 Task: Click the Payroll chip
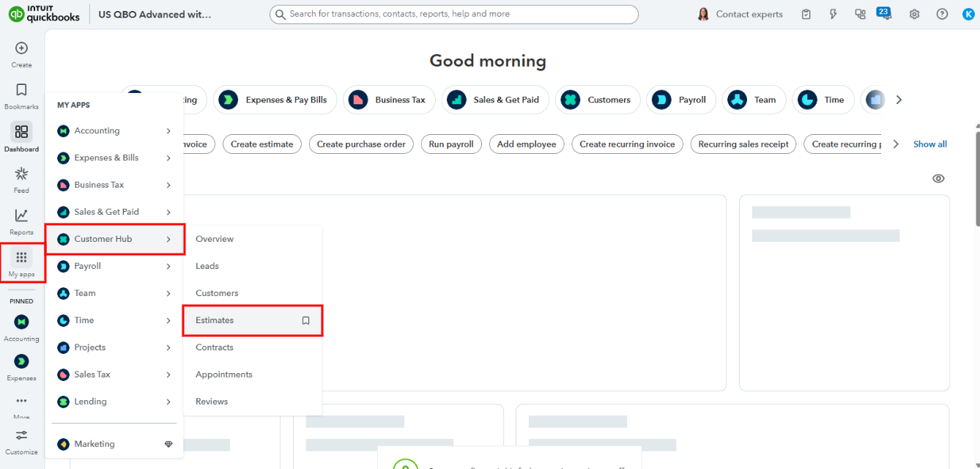click(681, 100)
